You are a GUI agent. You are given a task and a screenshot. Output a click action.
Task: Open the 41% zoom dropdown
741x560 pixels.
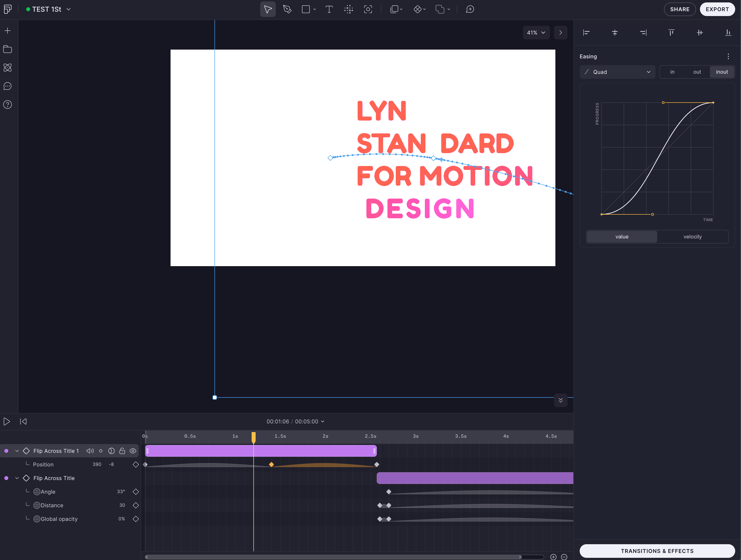(536, 33)
